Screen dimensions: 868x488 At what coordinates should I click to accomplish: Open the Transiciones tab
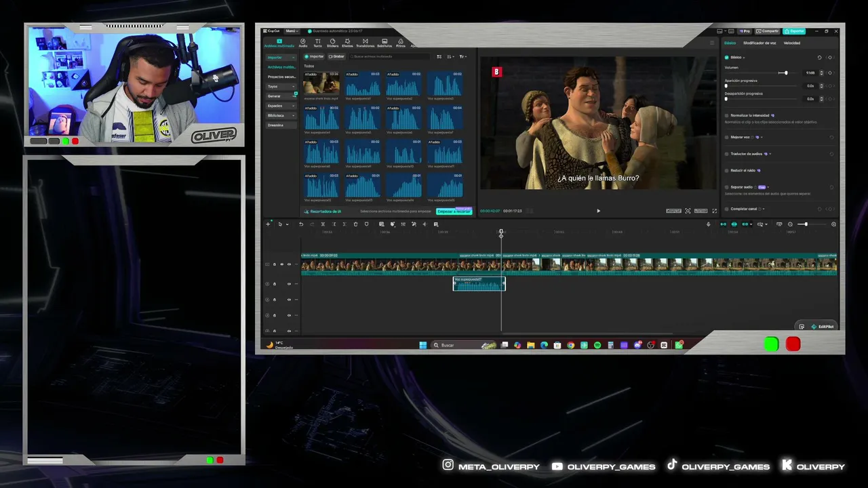point(365,43)
